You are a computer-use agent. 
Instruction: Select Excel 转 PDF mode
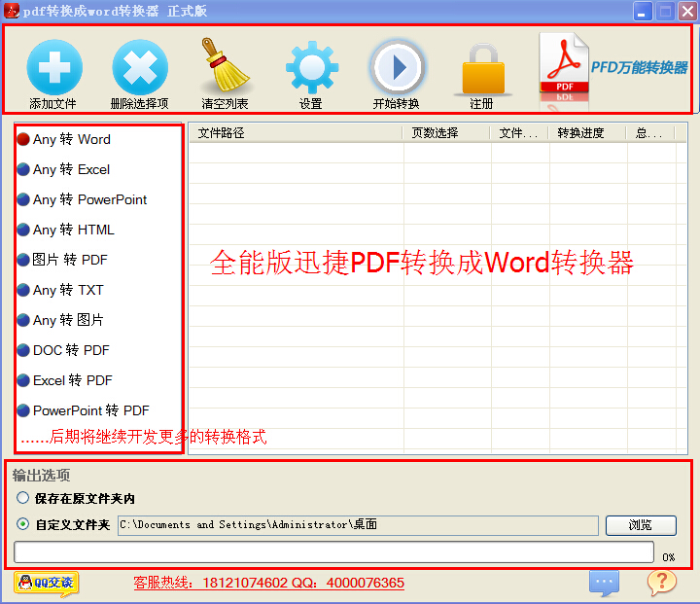tap(65, 380)
